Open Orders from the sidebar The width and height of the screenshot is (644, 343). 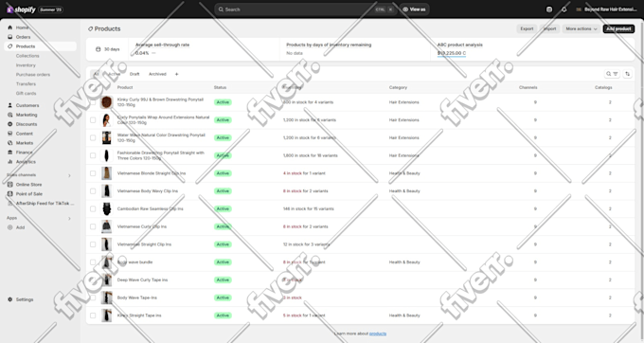(23, 37)
